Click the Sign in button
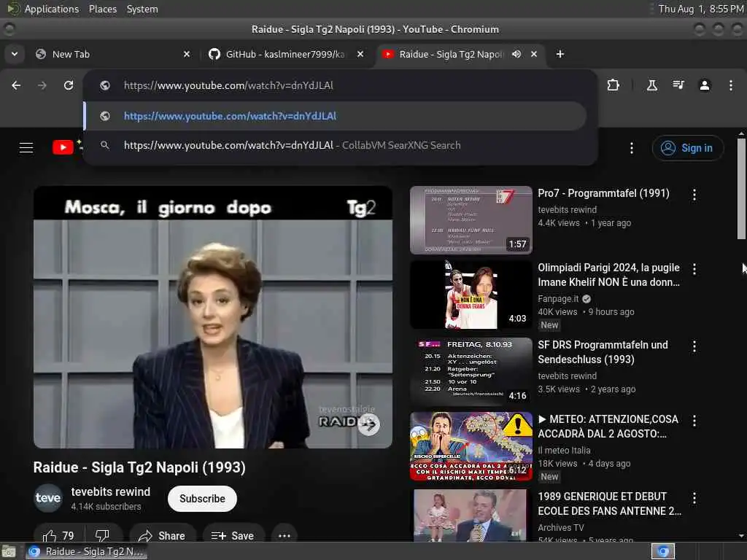The width and height of the screenshot is (747, 560). 687,148
